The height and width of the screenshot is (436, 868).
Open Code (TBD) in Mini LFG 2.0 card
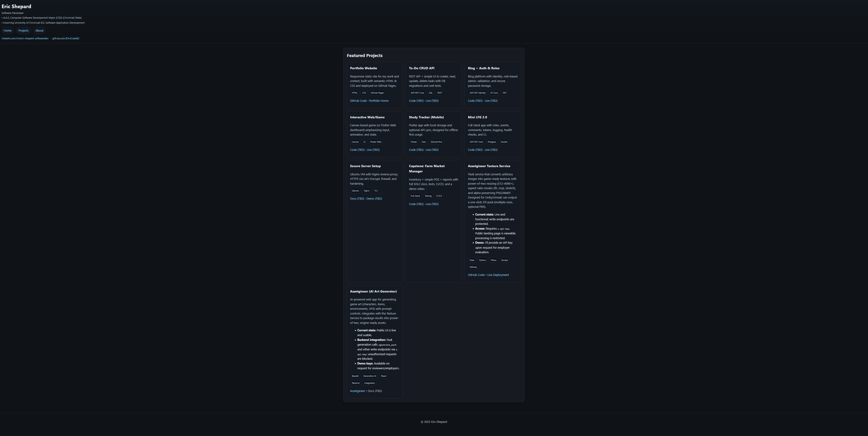pyautogui.click(x=475, y=150)
